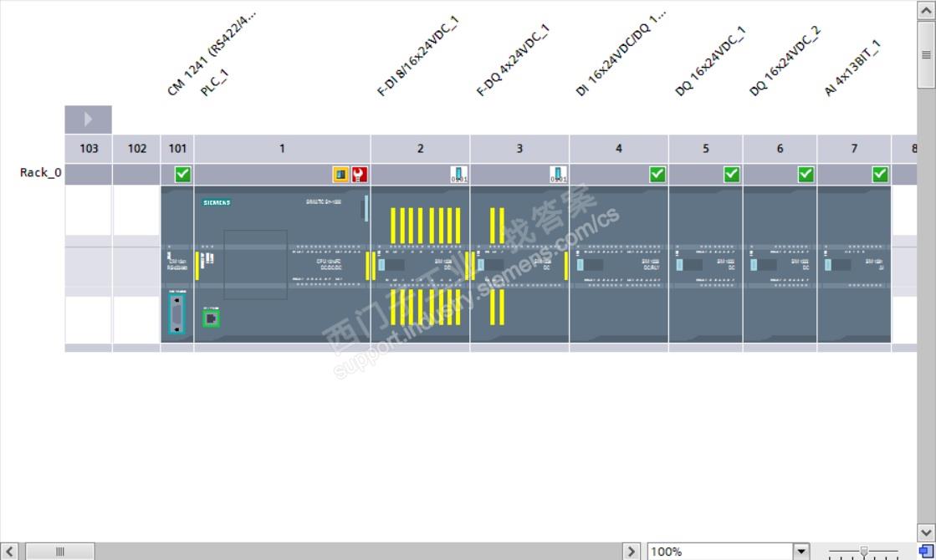
Task: Click the slot header number 3
Action: 519,149
